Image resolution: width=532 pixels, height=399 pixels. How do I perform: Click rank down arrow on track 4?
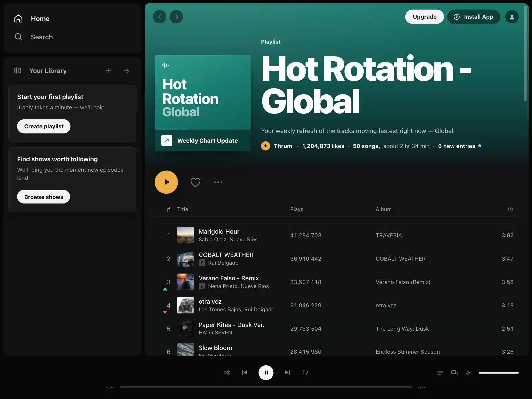(x=165, y=312)
